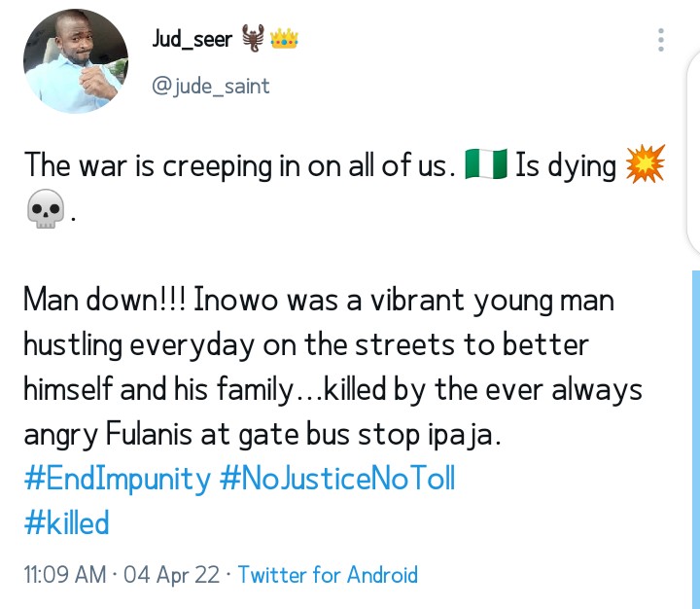700x609 pixels.
Task: Follow the #killed hashtag link
Action: point(64,523)
